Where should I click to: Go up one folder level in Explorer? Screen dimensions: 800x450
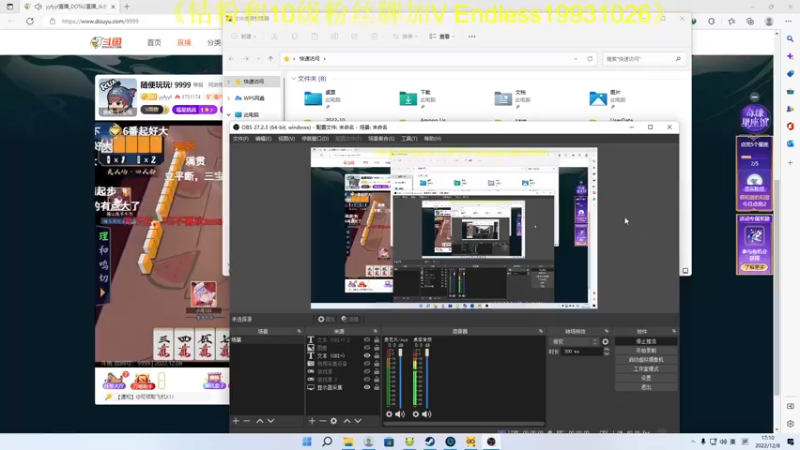point(270,59)
